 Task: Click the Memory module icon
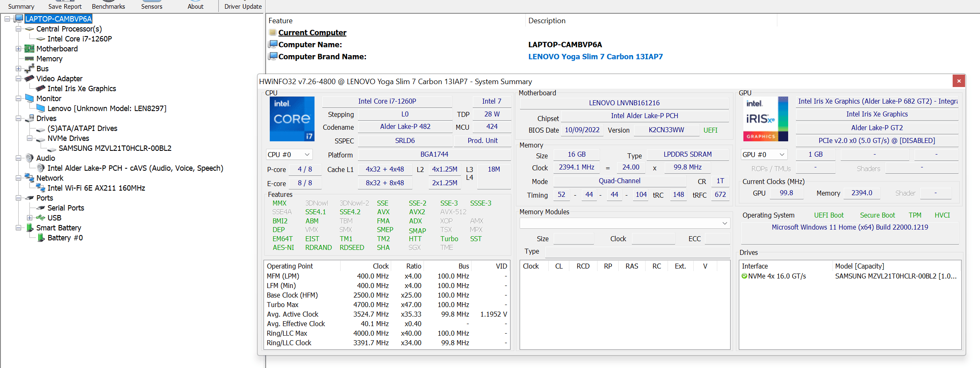click(29, 59)
